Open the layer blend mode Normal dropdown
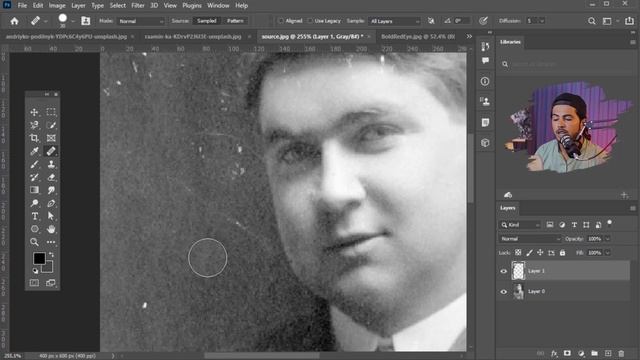 530,239
